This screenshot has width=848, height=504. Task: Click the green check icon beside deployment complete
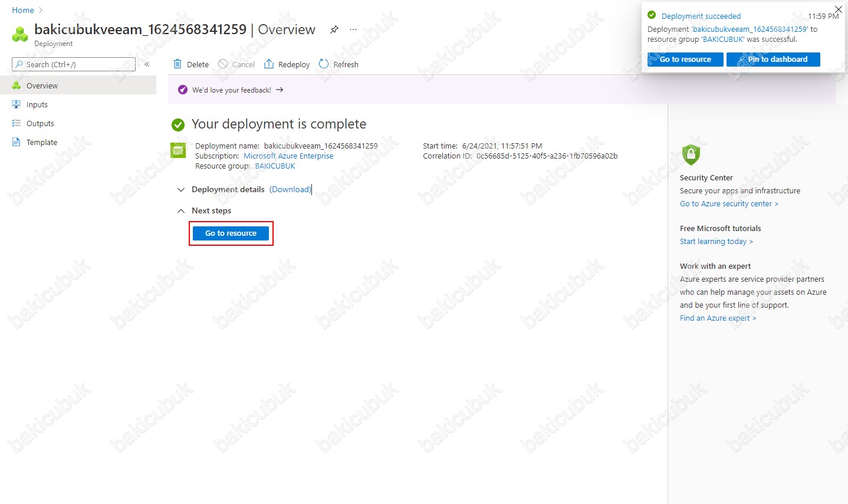(x=178, y=124)
